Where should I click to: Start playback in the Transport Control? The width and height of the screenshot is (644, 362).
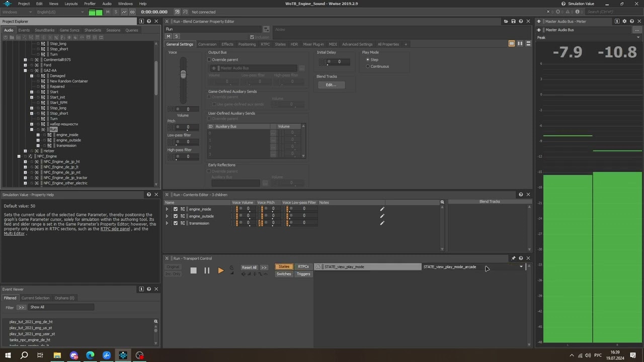point(220,270)
